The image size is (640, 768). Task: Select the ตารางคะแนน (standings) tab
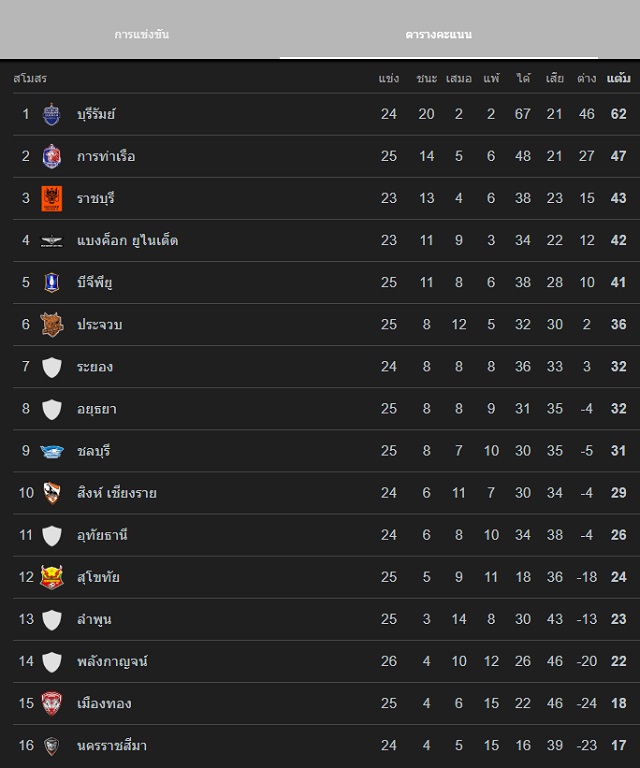coord(439,34)
